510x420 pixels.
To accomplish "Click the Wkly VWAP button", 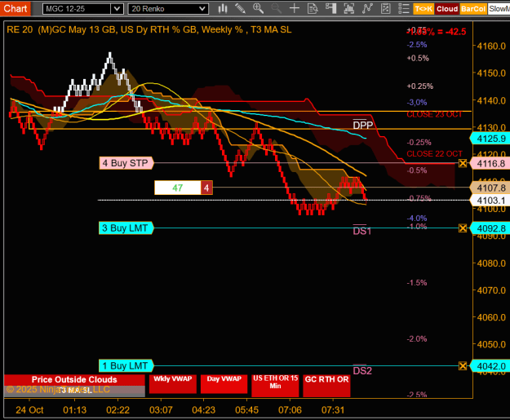I will [x=173, y=384].
